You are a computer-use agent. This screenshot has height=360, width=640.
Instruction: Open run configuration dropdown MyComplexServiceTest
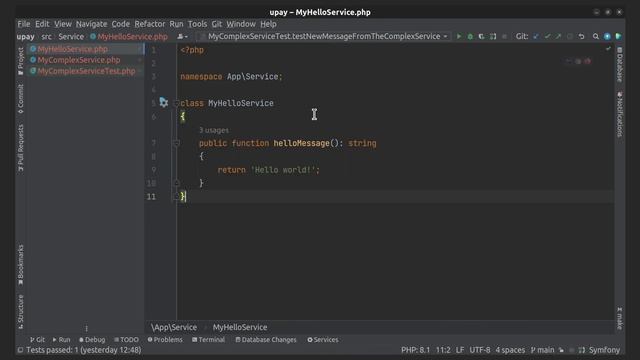pos(325,36)
